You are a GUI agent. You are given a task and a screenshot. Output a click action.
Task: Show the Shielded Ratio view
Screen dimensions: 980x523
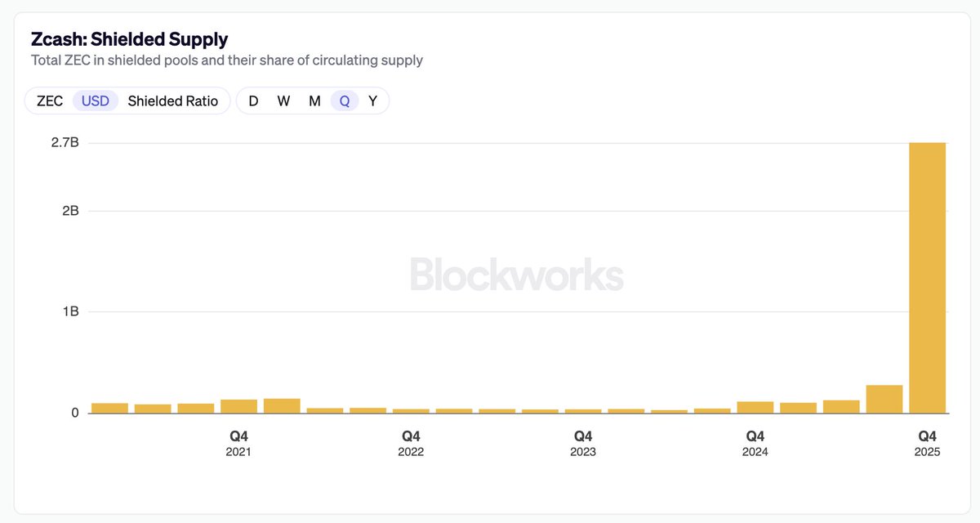click(173, 101)
